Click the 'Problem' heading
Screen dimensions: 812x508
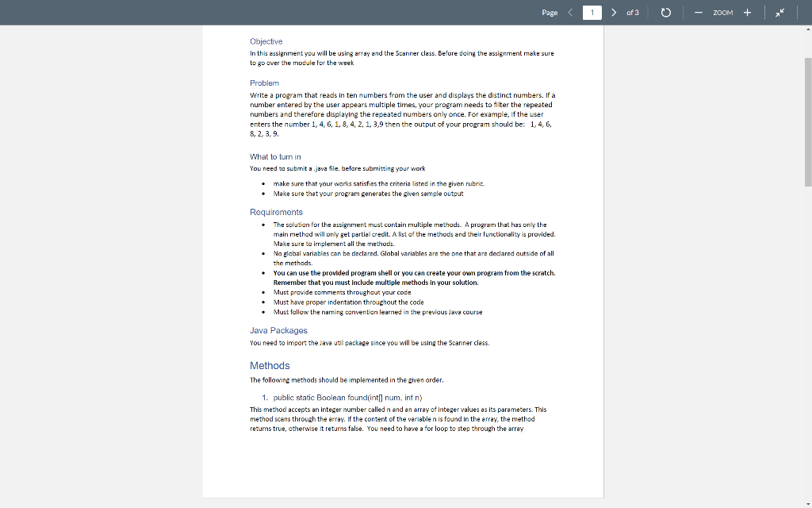pyautogui.click(x=264, y=83)
